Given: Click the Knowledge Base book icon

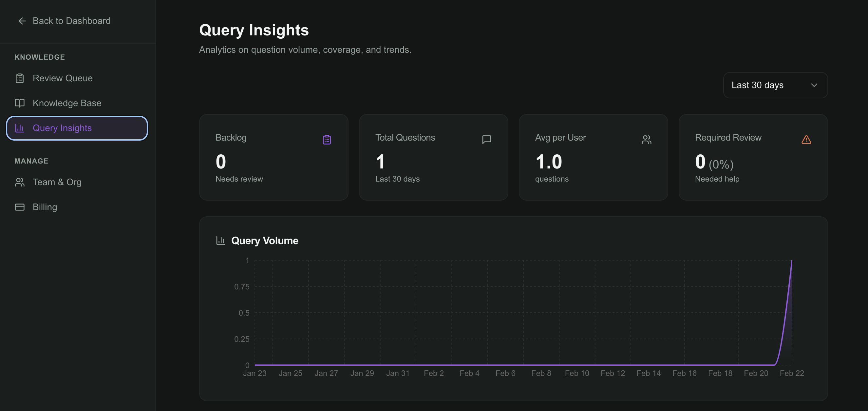Looking at the screenshot, I should pos(20,103).
